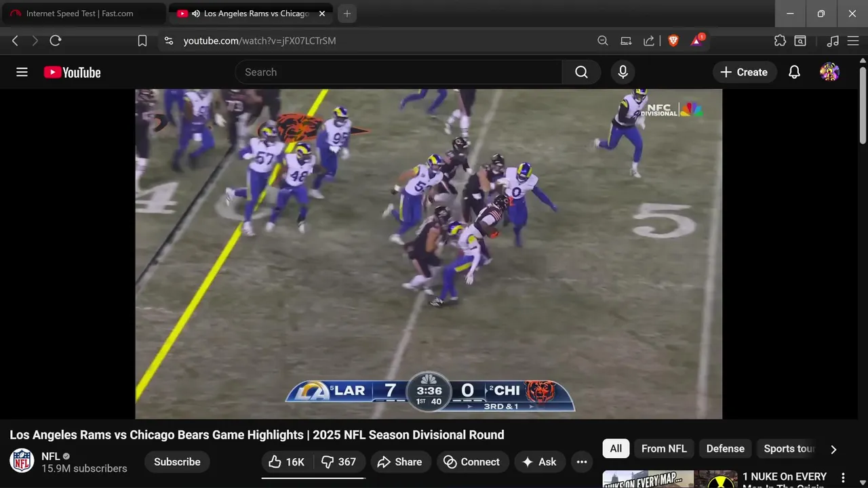Open options menu for NUKE video
This screenshot has width=868, height=488.
coord(843,477)
